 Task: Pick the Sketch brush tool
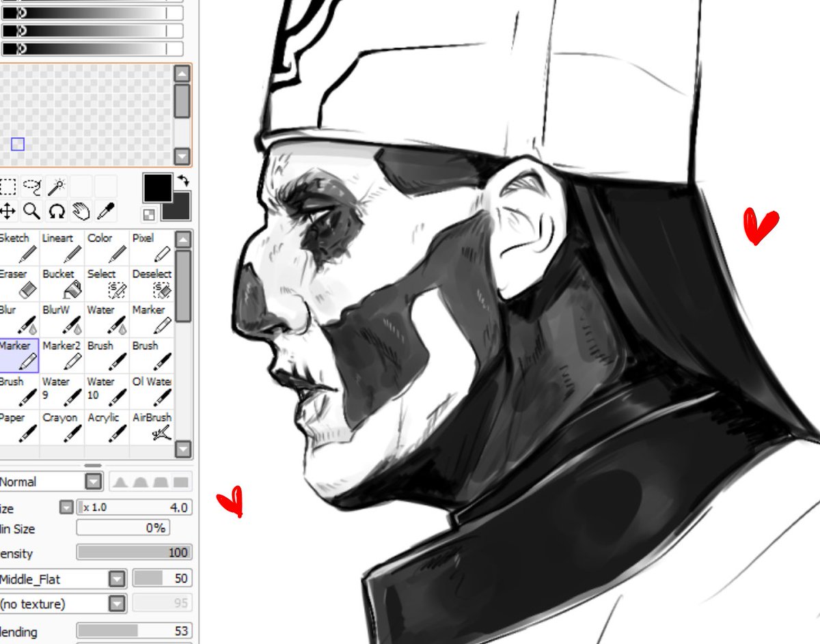[18, 249]
